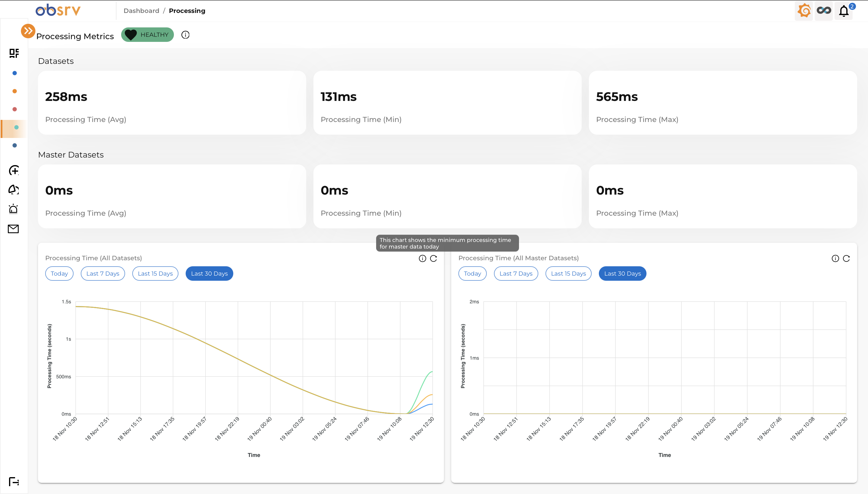Open the mail envelope icon in sidebar

(13, 229)
